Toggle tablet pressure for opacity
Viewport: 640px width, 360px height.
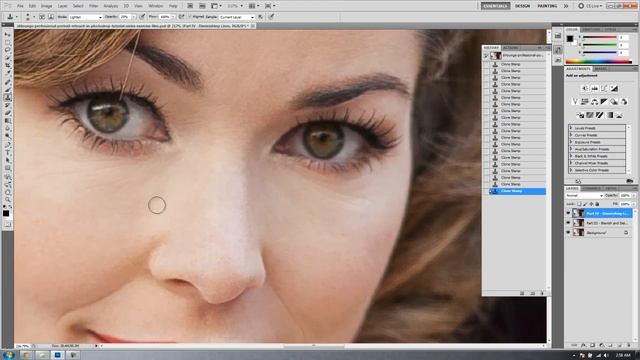[142, 17]
